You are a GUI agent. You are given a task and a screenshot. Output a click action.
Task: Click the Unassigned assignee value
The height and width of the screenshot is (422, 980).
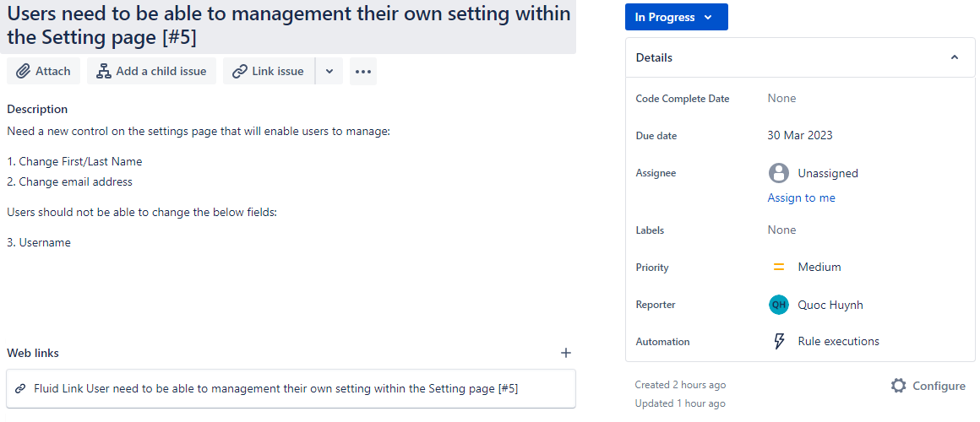coord(827,173)
